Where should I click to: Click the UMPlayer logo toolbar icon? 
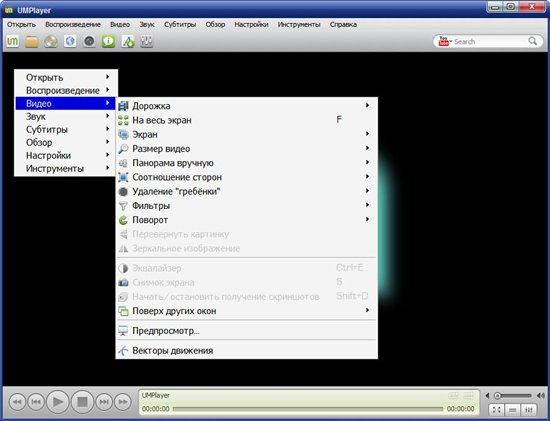[13, 42]
